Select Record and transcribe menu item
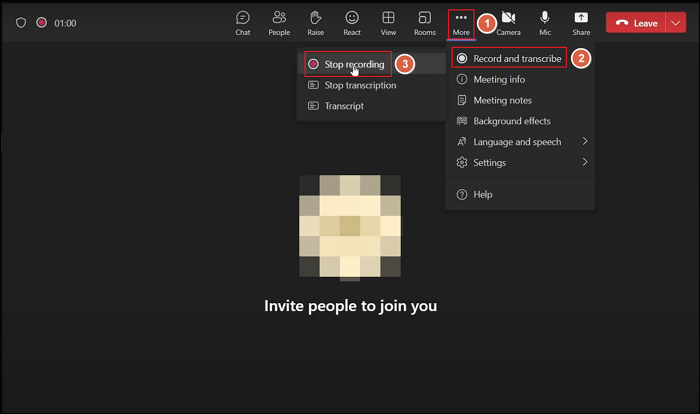The image size is (700, 414). click(x=516, y=59)
